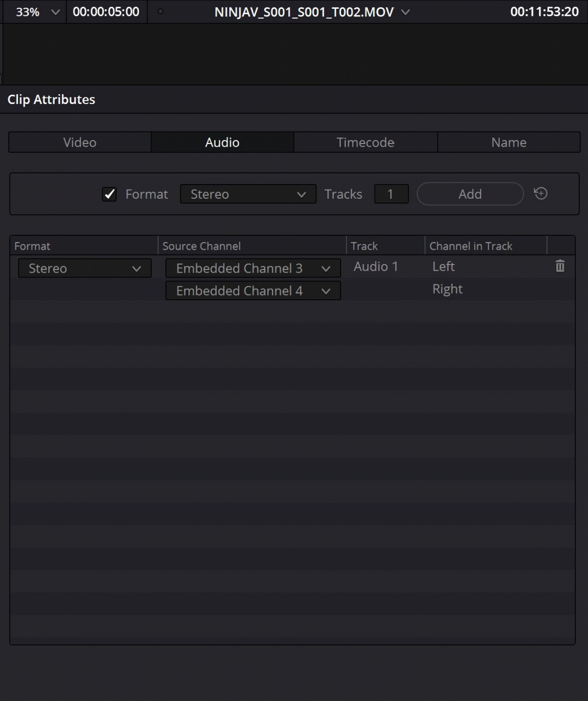
Task: Click the Source Channel column header
Action: coord(201,246)
